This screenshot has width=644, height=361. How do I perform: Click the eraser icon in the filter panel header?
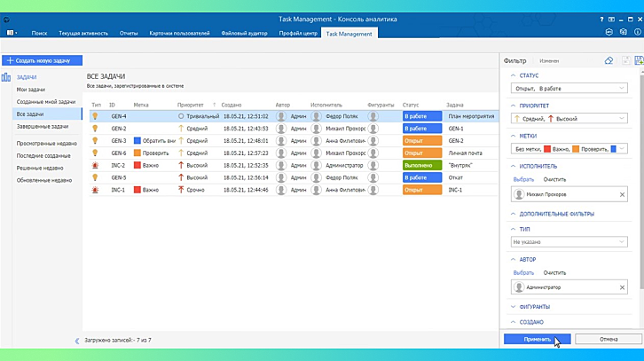click(x=609, y=60)
